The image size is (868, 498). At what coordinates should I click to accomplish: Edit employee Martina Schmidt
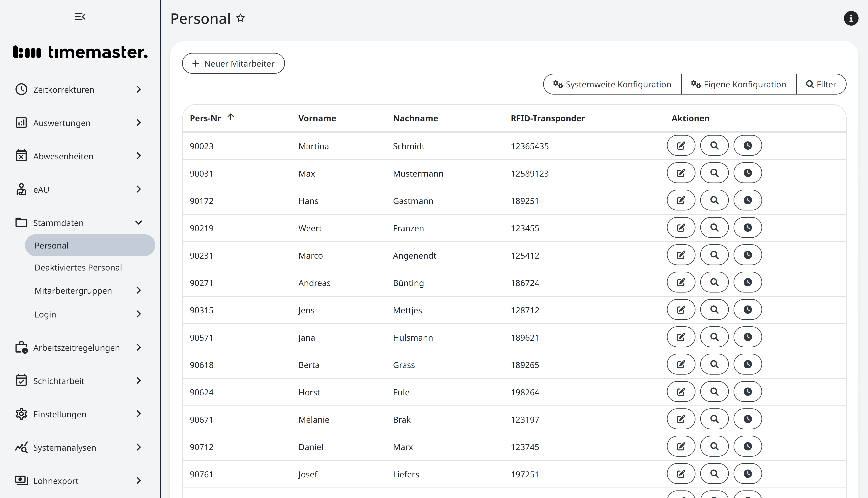pyautogui.click(x=681, y=146)
